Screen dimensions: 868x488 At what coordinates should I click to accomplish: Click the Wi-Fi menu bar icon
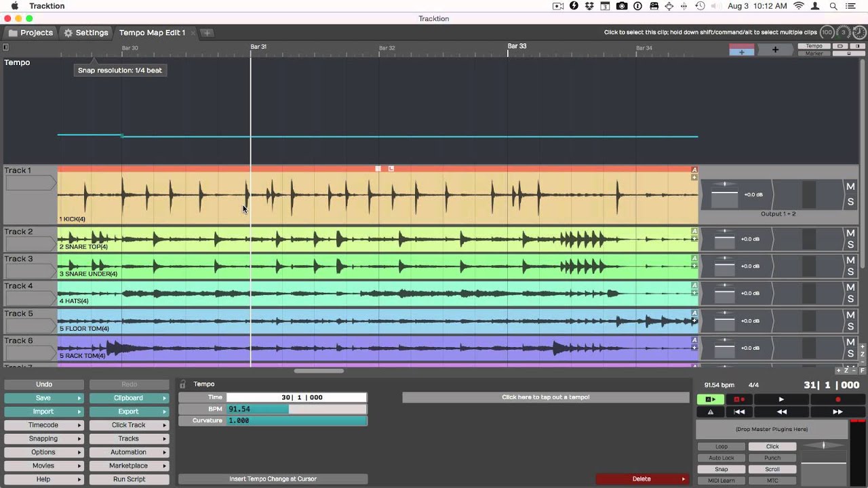coord(799,6)
